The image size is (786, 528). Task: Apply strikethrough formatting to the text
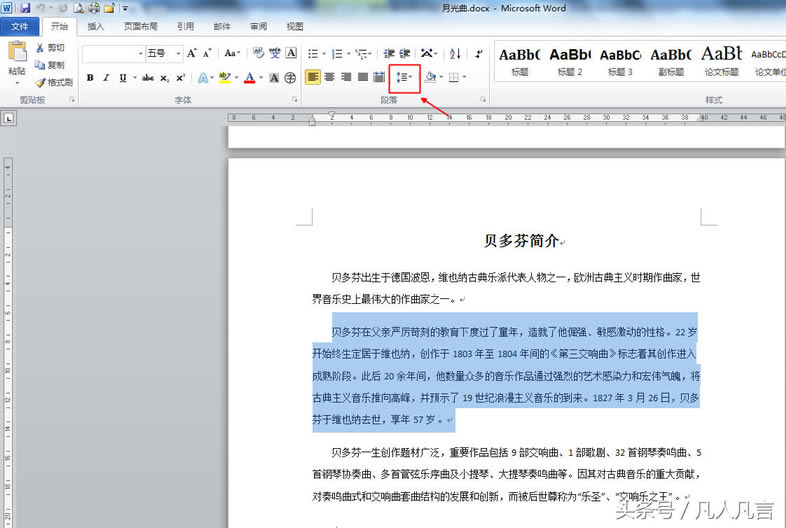coord(148,77)
